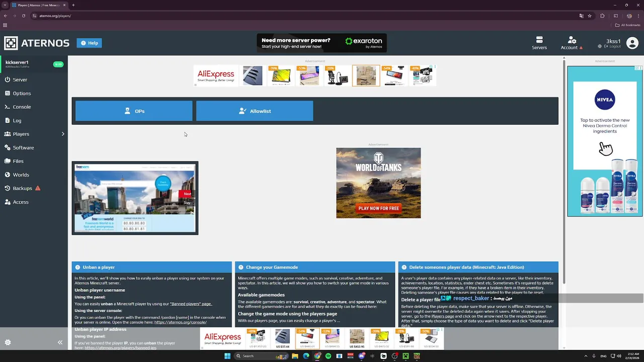The height and width of the screenshot is (362, 644).
Task: Click the blue Help button
Action: (89, 43)
